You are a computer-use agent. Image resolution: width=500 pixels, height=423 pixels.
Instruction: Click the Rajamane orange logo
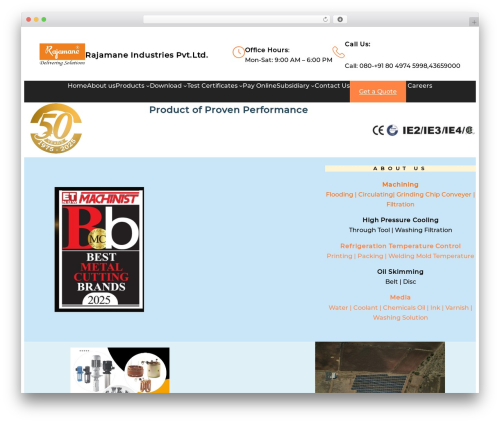[x=62, y=54]
